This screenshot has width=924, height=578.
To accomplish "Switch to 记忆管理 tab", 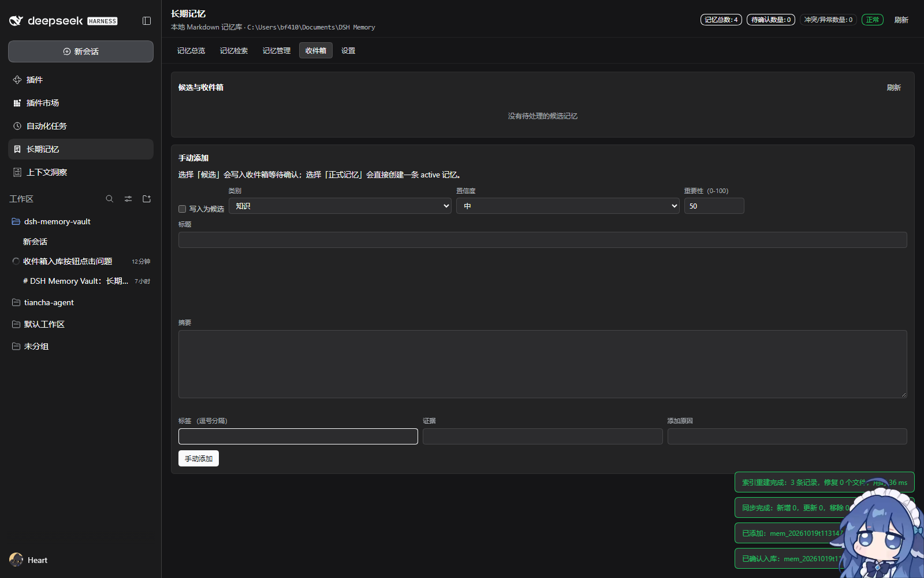I will pos(277,51).
